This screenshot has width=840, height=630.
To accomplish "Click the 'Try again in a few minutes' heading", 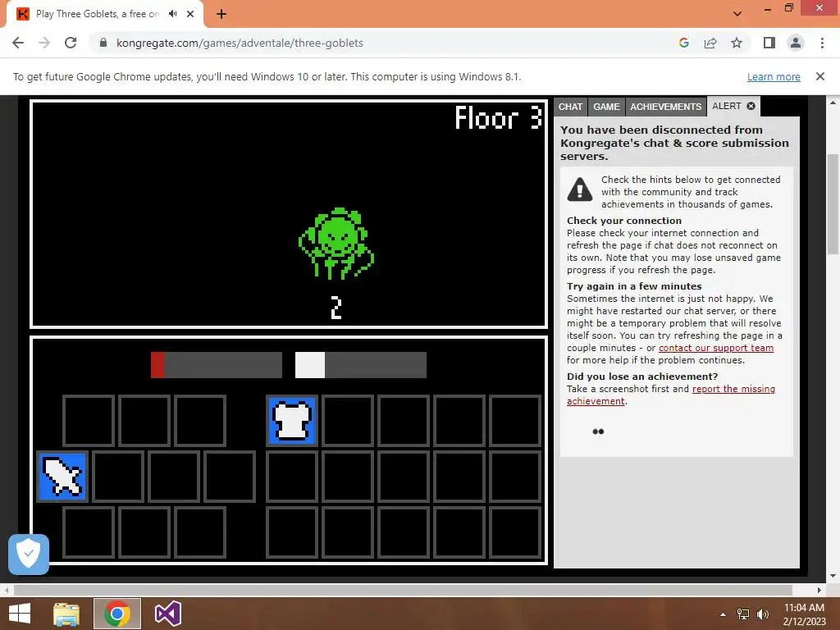I will pyautogui.click(x=634, y=286).
